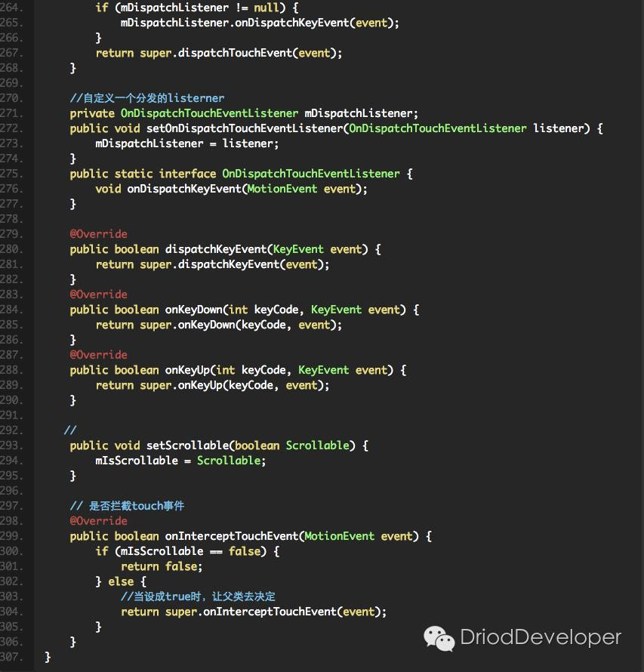This screenshot has height=672, width=644.
Task: Click 'mIsScrollable = Scrollable;' on line 294
Action: tap(180, 461)
